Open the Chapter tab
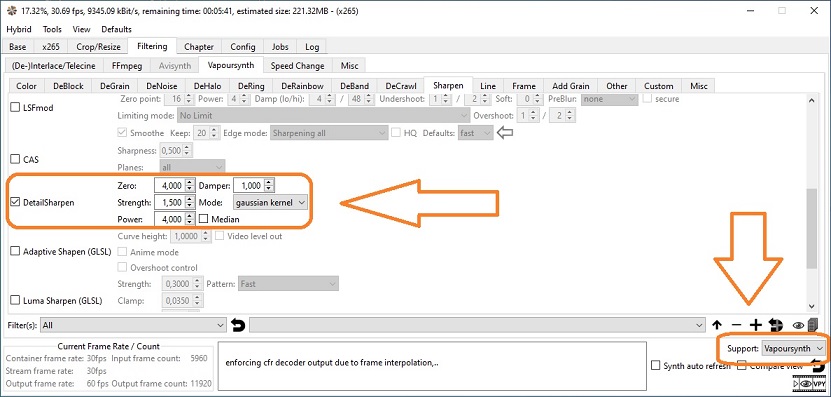 point(199,47)
